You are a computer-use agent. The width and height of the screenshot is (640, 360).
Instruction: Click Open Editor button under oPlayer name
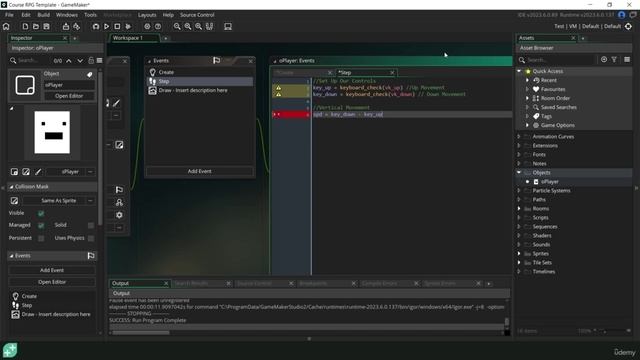pos(69,96)
